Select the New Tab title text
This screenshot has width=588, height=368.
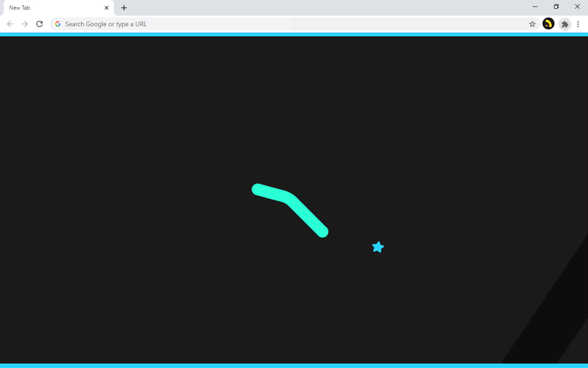point(19,8)
